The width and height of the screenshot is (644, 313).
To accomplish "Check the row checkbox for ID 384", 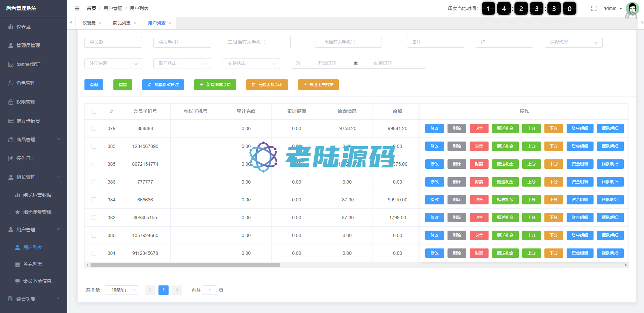I will click(94, 200).
